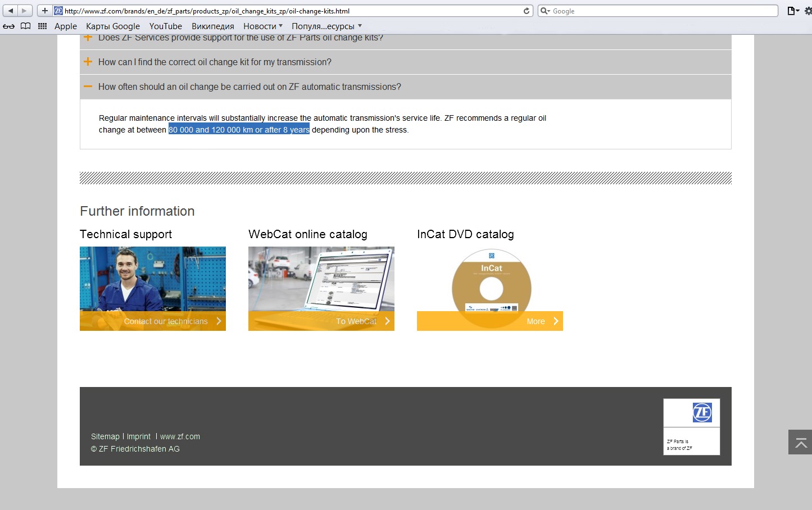Go back with the browser back arrow
The width and height of the screenshot is (812, 510).
coord(11,11)
